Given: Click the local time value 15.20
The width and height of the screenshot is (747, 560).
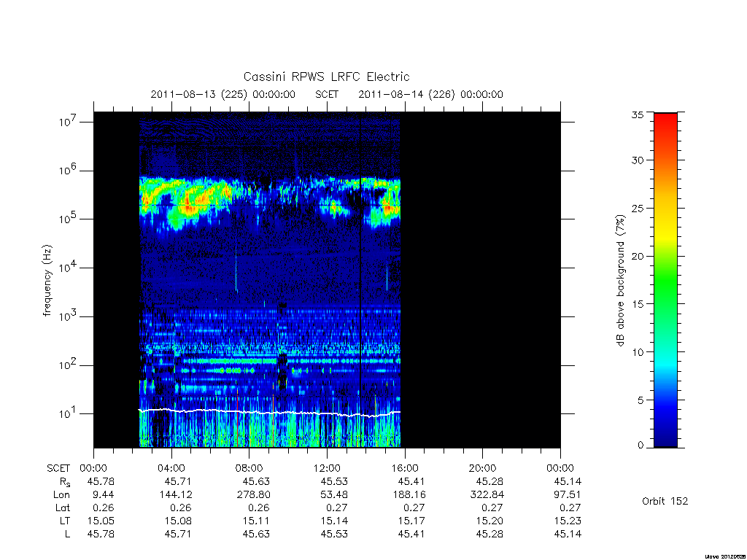Looking at the screenshot, I should click(489, 521).
